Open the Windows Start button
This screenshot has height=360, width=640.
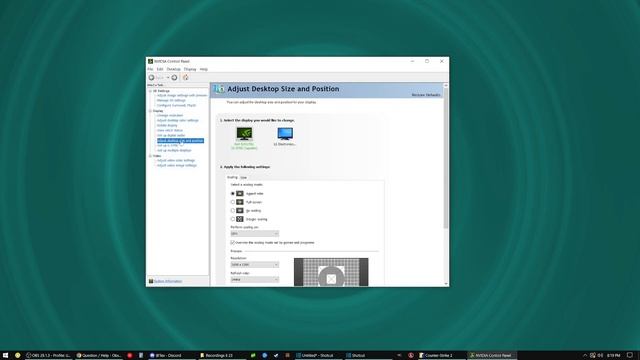[6, 356]
